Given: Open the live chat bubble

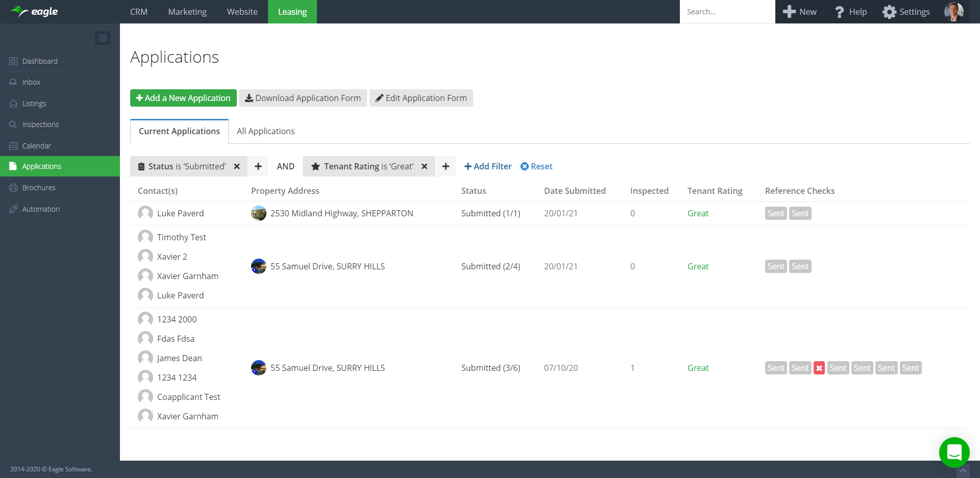Looking at the screenshot, I should pos(954,452).
